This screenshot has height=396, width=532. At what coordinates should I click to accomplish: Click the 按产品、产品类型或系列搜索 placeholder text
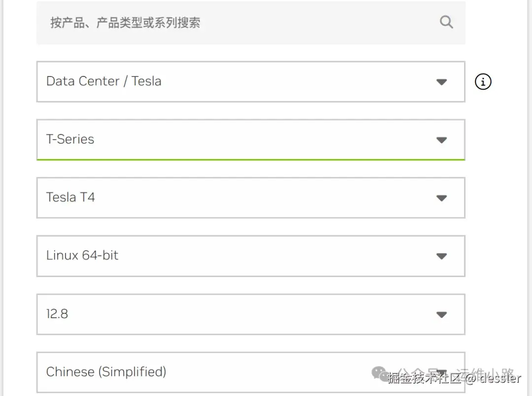pos(125,23)
